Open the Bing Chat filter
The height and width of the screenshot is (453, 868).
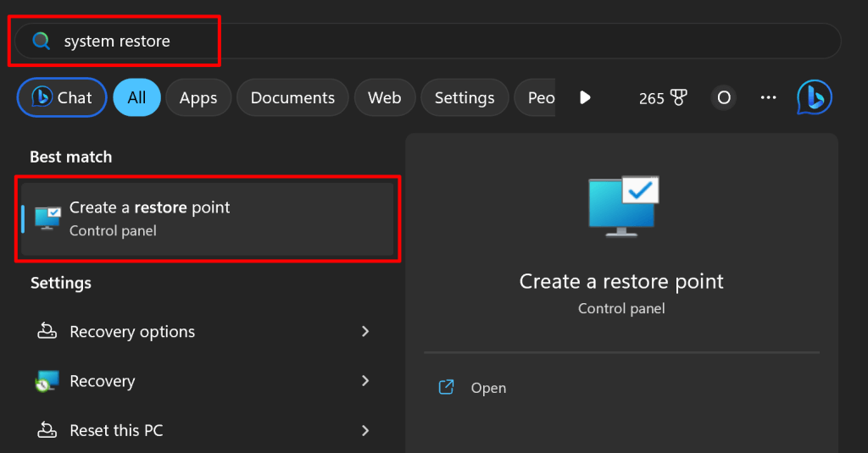click(x=62, y=97)
